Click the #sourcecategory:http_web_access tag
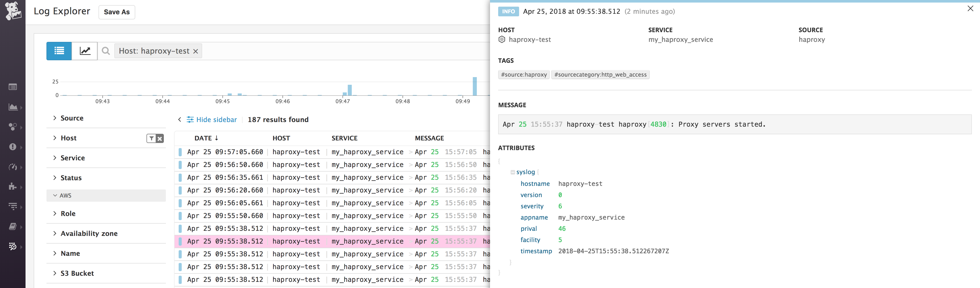980x288 pixels. click(600, 75)
